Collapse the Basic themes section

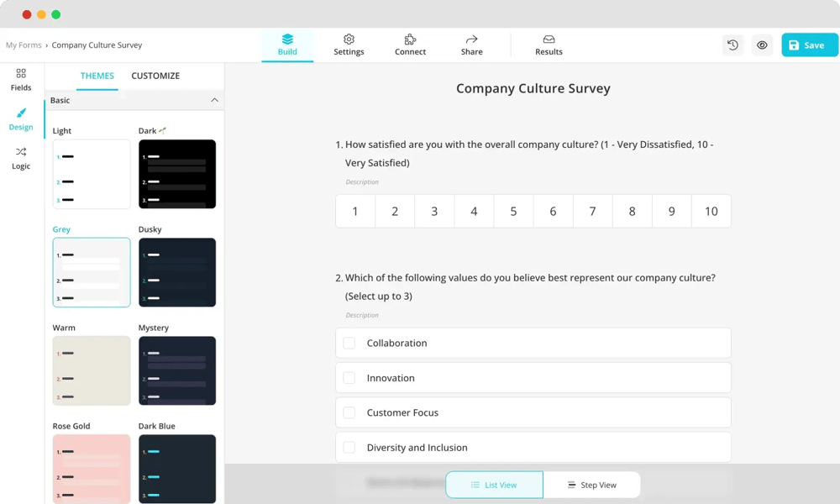[x=215, y=100]
